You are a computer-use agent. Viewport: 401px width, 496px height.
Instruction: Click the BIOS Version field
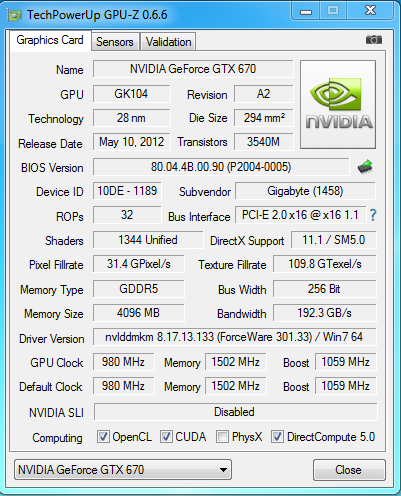(221, 167)
